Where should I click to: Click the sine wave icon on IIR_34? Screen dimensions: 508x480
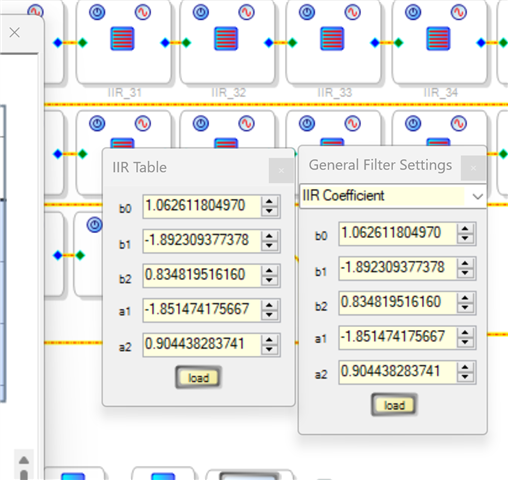tap(459, 12)
